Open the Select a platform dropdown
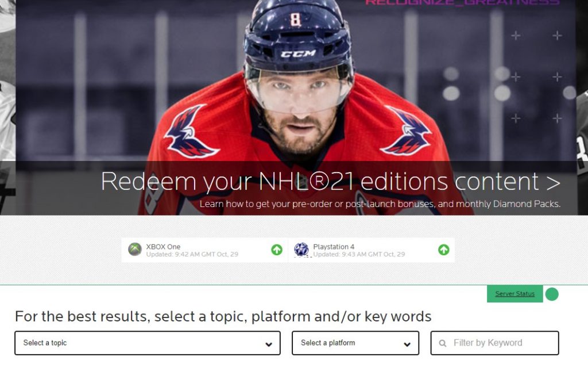Image resolution: width=588 pixels, height=368 pixels. click(x=355, y=343)
